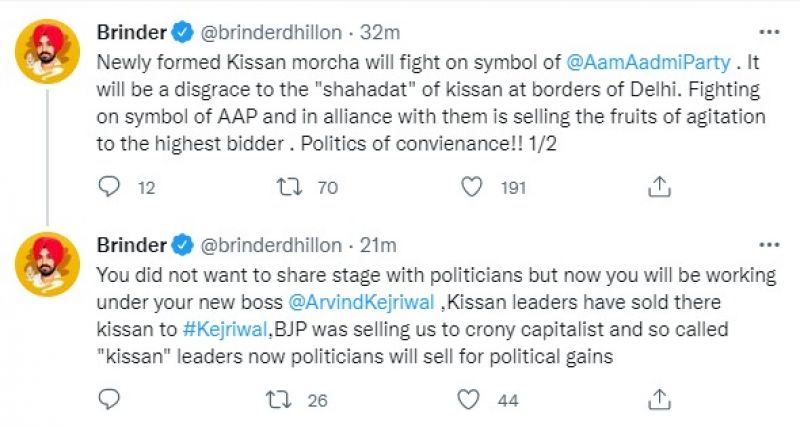Open @brinderdhillon handle on second tweet
The width and height of the screenshot is (800, 427).
pos(272,245)
